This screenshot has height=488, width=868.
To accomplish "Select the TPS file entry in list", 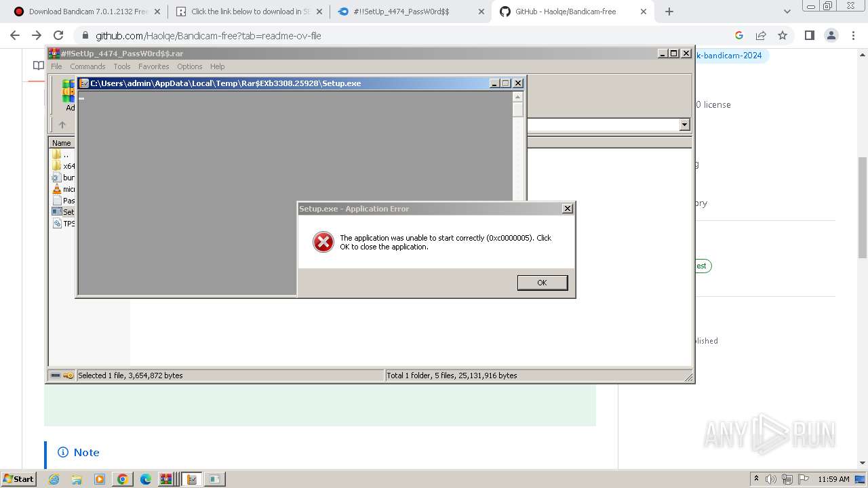I will coord(63,224).
